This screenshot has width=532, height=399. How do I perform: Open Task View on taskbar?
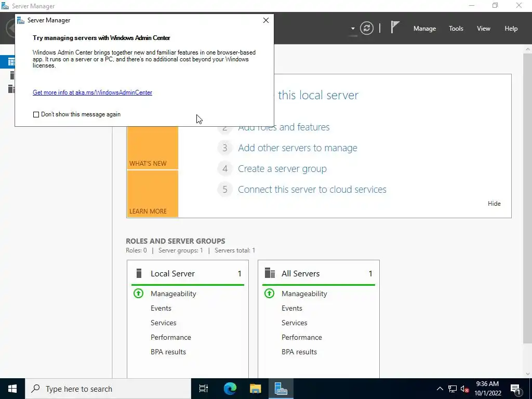(204, 389)
